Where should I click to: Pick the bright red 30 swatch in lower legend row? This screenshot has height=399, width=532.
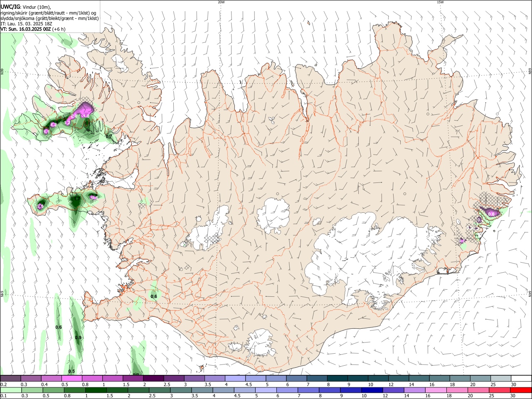coord(521,390)
